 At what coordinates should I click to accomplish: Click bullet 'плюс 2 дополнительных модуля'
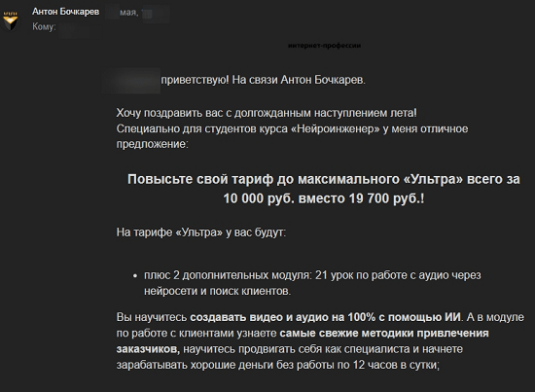(228, 275)
